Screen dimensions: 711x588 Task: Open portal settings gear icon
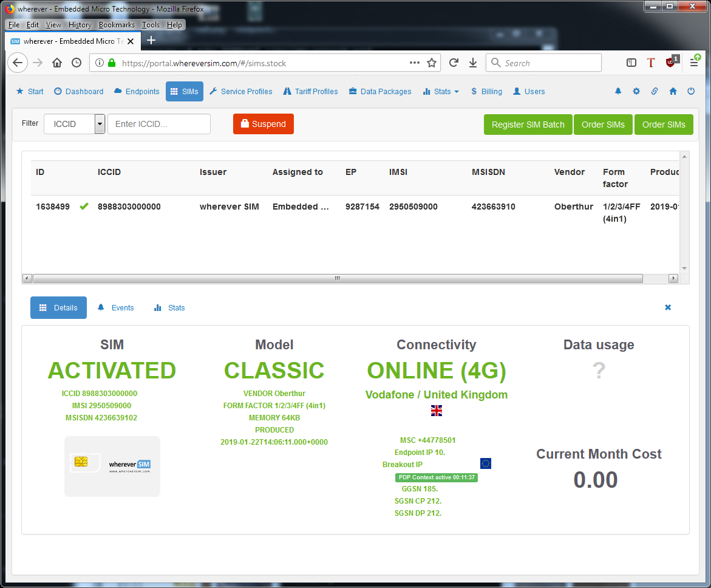(x=636, y=91)
